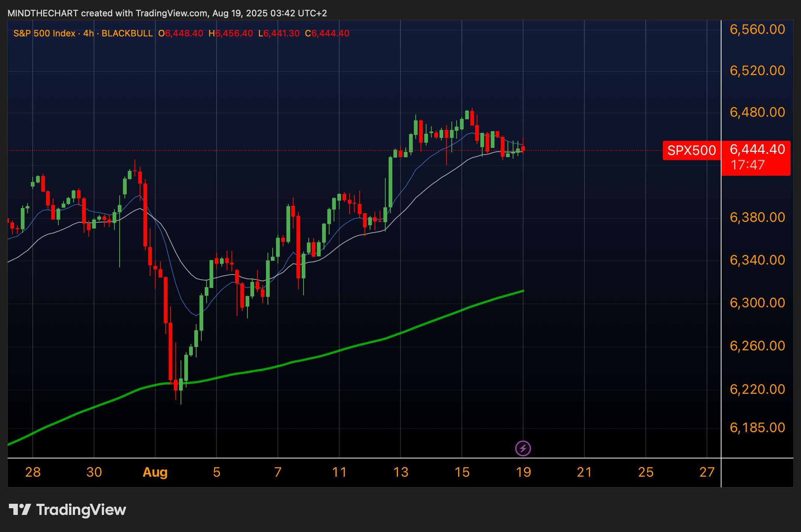This screenshot has width=801, height=532.
Task: Select the 6,444.40 current price tag
Action: [757, 149]
